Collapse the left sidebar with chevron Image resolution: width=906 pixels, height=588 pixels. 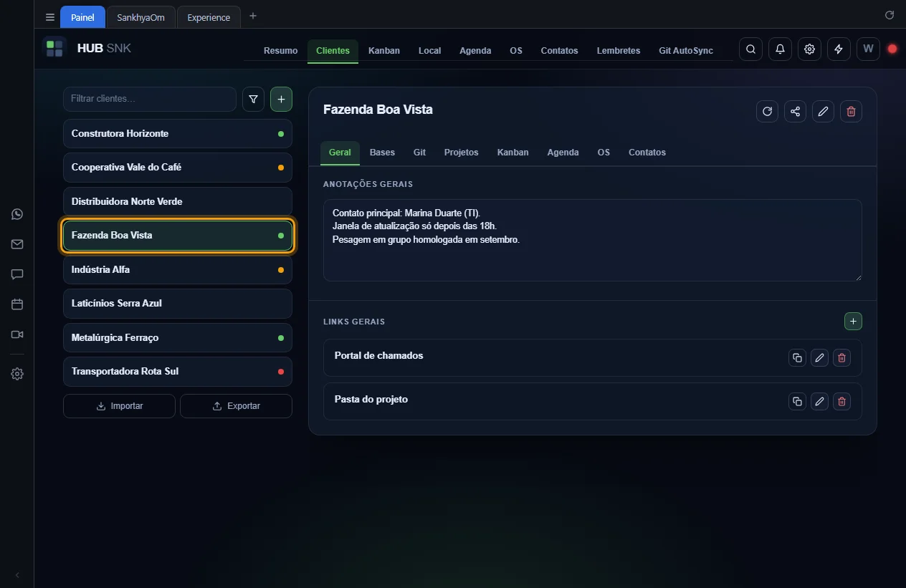17,575
